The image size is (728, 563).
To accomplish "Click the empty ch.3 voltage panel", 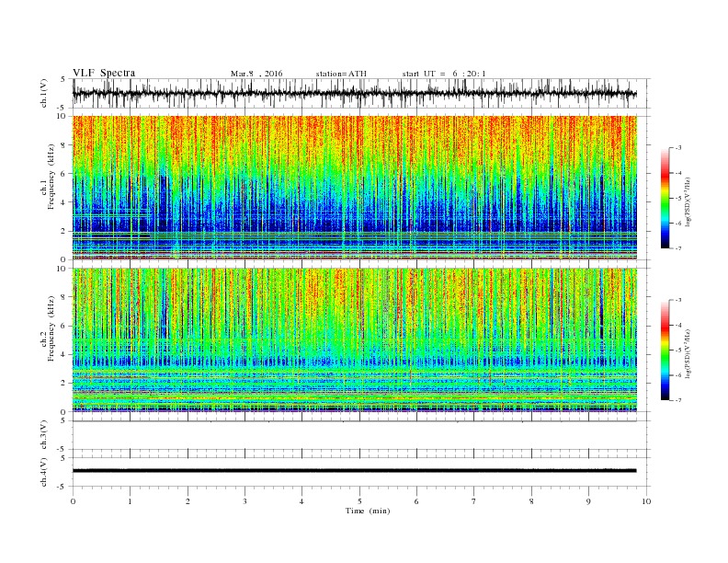I will pyautogui.click(x=361, y=435).
